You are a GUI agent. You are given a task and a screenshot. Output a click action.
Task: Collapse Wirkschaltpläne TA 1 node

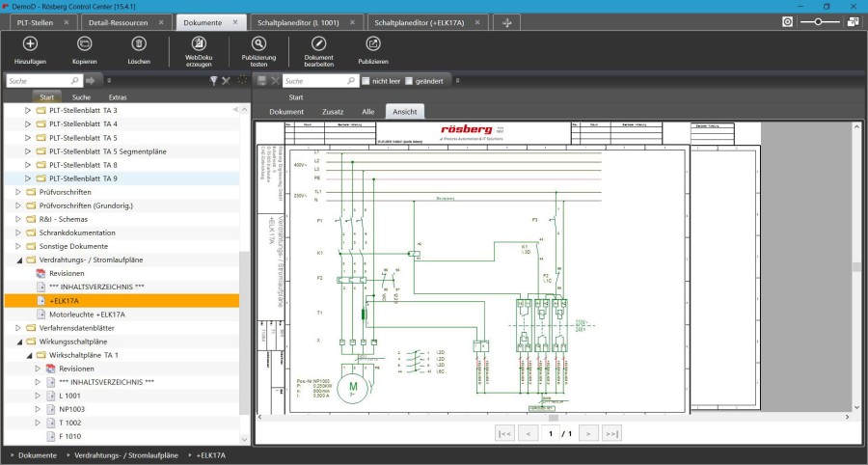click(x=28, y=355)
